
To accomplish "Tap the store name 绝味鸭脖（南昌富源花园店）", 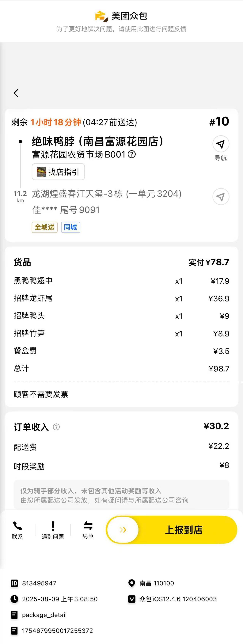I will tap(97, 141).
